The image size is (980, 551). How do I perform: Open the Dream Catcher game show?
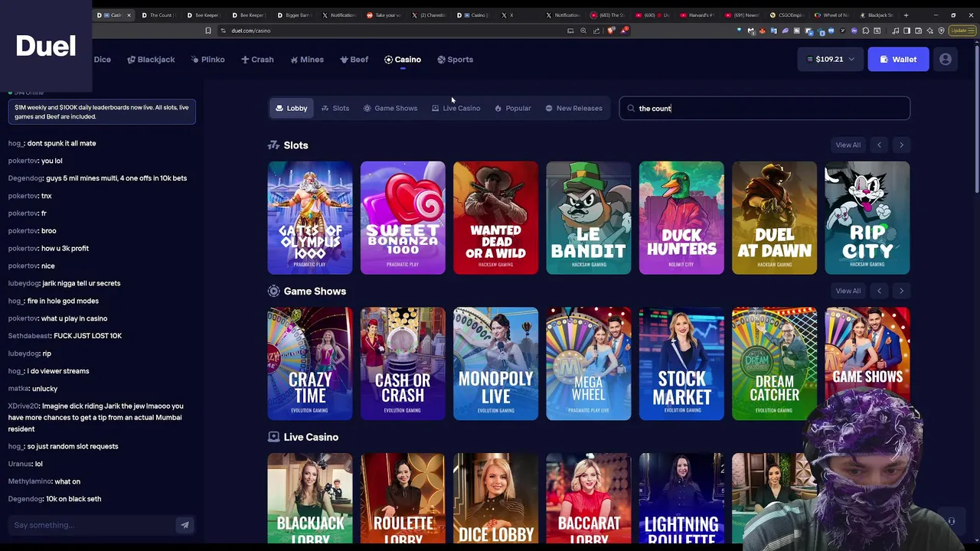(774, 364)
